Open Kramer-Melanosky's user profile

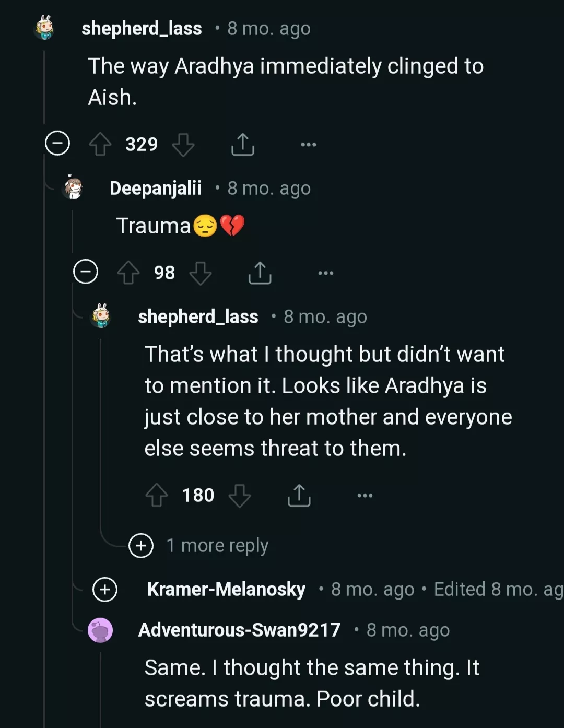tap(226, 590)
